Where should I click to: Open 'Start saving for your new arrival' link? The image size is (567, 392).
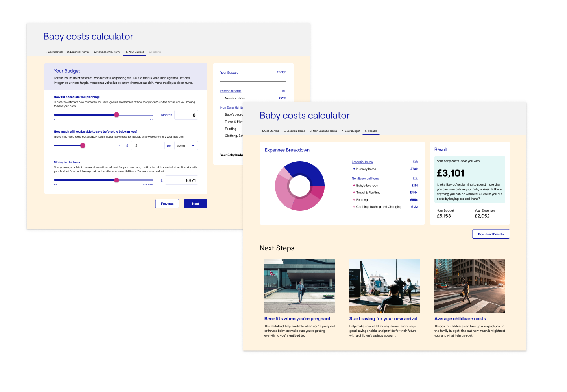pos(383,319)
